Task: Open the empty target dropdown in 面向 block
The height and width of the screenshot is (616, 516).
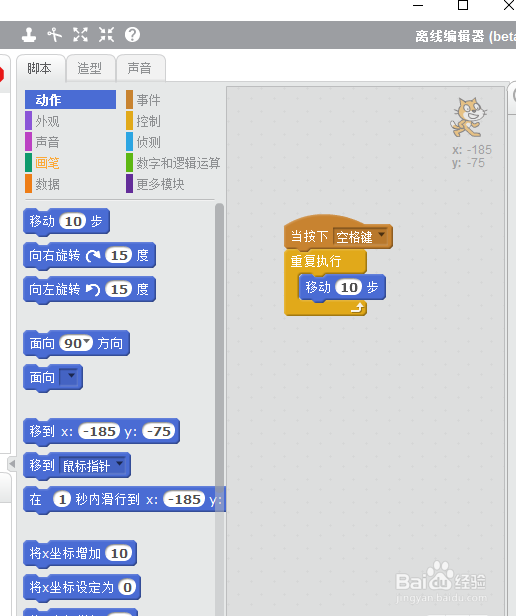Action: tap(71, 378)
